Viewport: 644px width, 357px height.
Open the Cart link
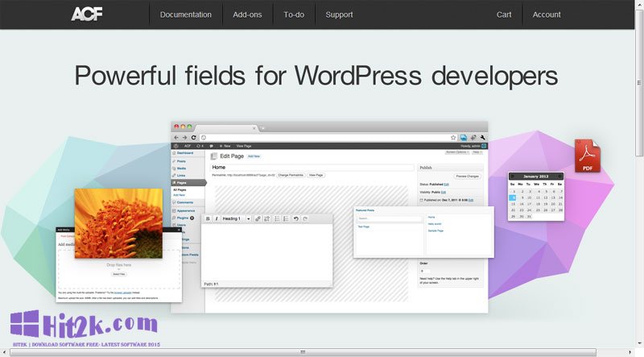pos(504,15)
